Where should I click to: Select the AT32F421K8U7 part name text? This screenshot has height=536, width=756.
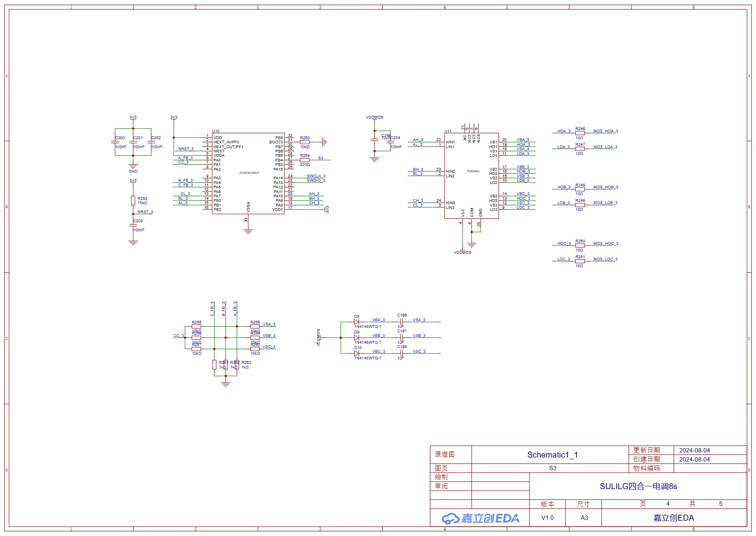pyautogui.click(x=249, y=173)
